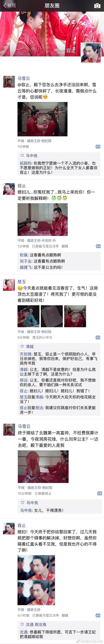Open 楚玉's name link
Viewport: 104px width, 644px height.
coord(21,281)
